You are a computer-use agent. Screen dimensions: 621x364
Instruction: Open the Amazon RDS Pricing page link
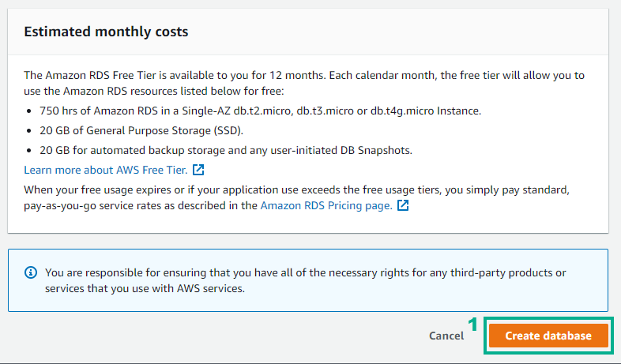coord(326,205)
